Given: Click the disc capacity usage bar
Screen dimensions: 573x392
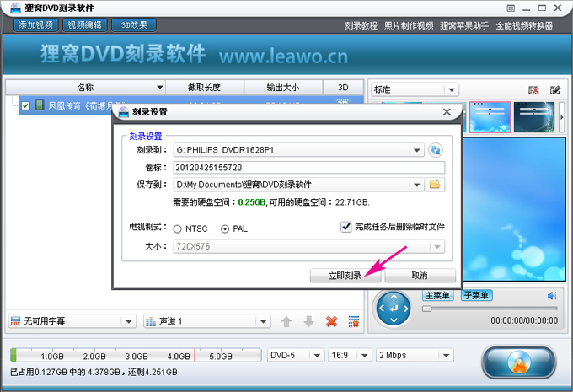Looking at the screenshot, I should click(x=136, y=355).
